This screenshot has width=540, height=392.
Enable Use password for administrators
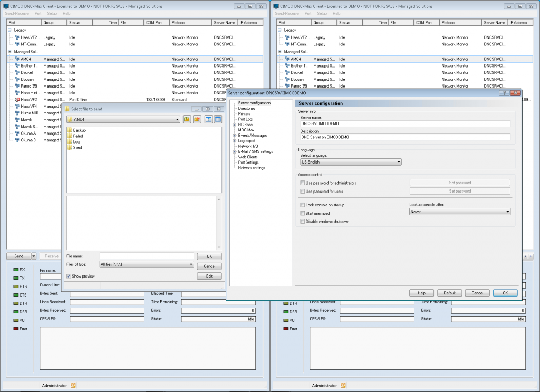click(x=302, y=183)
